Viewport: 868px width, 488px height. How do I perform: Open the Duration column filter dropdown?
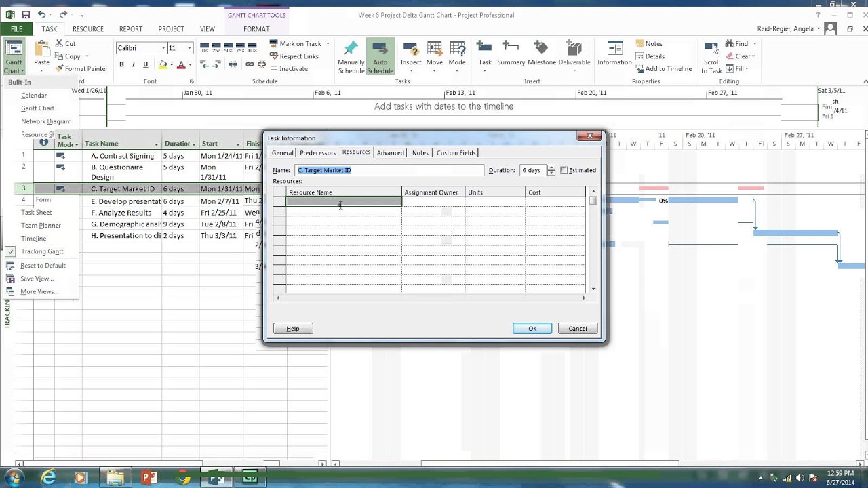(x=193, y=144)
